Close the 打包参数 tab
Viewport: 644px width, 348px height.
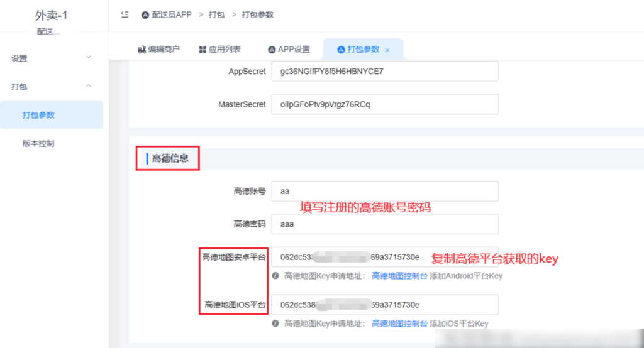(387, 50)
